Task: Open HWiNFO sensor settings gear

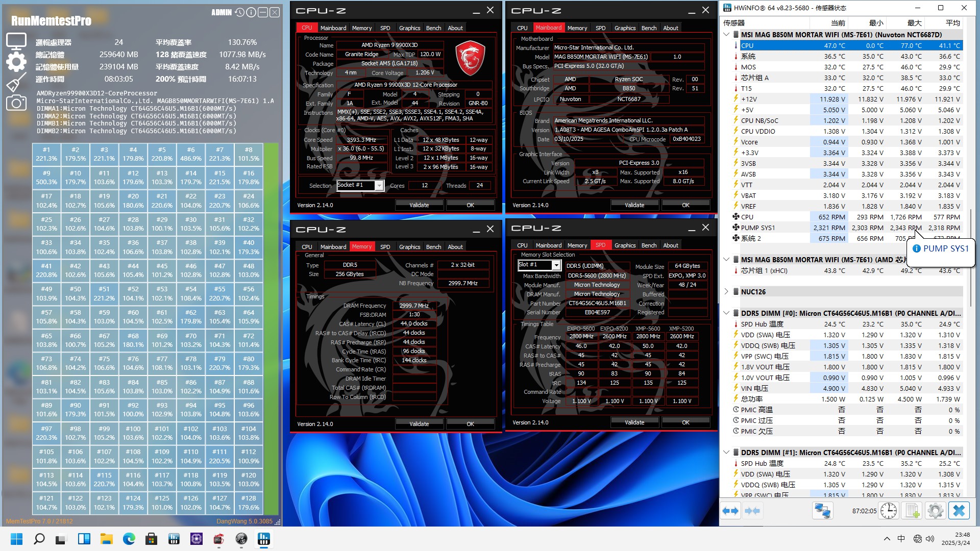Action: (935, 511)
